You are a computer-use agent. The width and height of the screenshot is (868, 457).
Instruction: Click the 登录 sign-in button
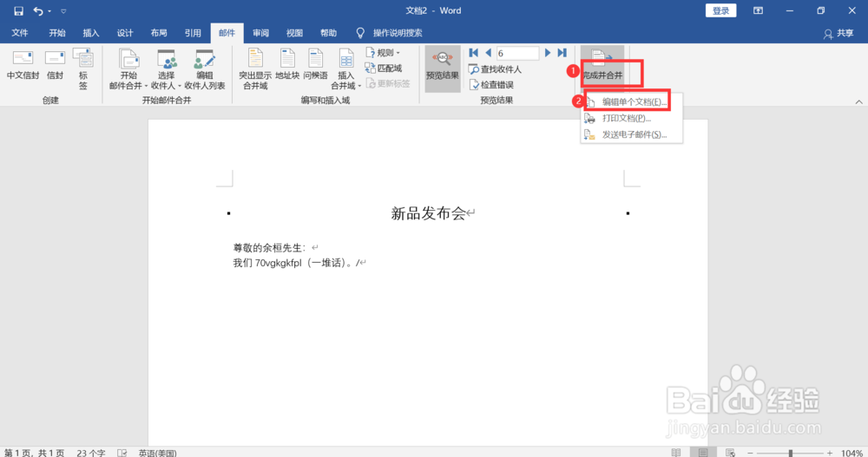point(720,10)
